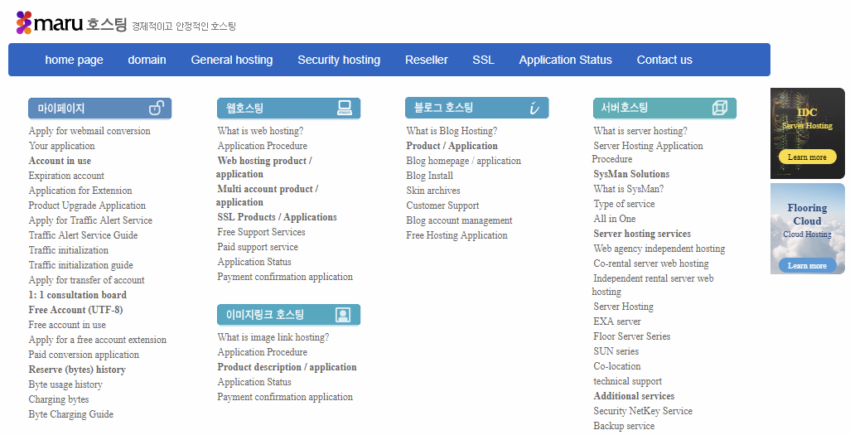850x435 pixels.
Task: Click the 서버호스팅 section header
Action: tap(665, 107)
